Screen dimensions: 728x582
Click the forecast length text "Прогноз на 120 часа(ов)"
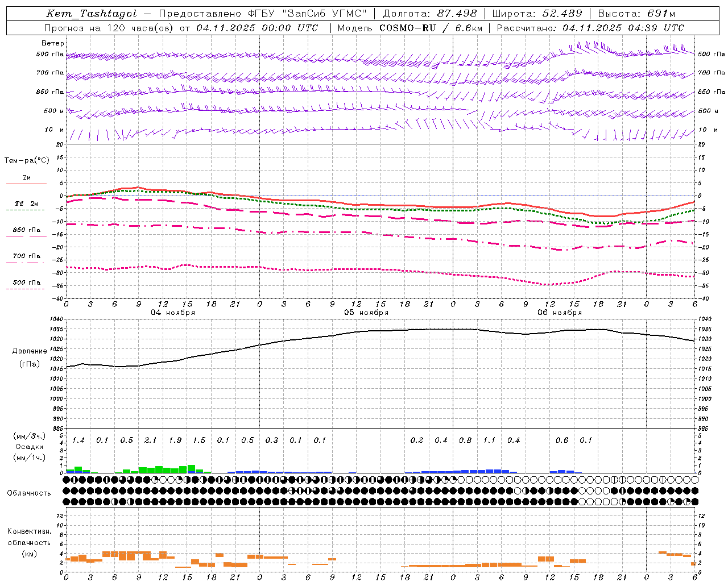click(x=109, y=28)
